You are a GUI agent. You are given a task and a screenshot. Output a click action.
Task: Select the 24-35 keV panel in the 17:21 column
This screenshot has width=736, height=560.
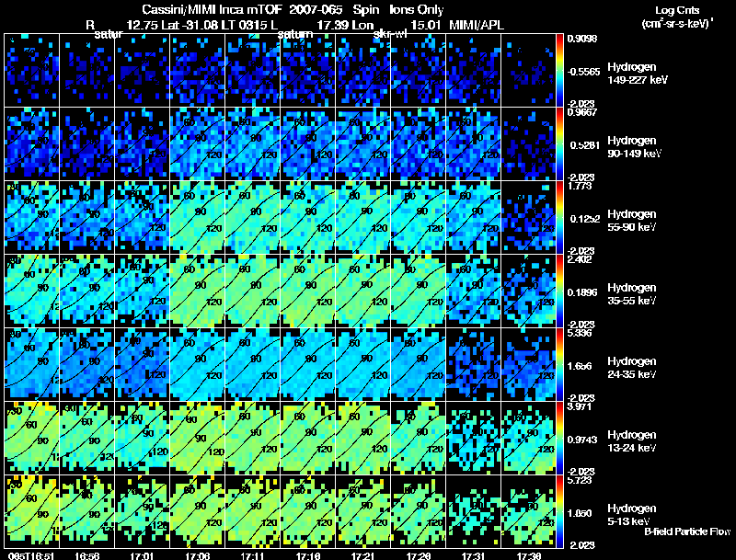click(363, 365)
